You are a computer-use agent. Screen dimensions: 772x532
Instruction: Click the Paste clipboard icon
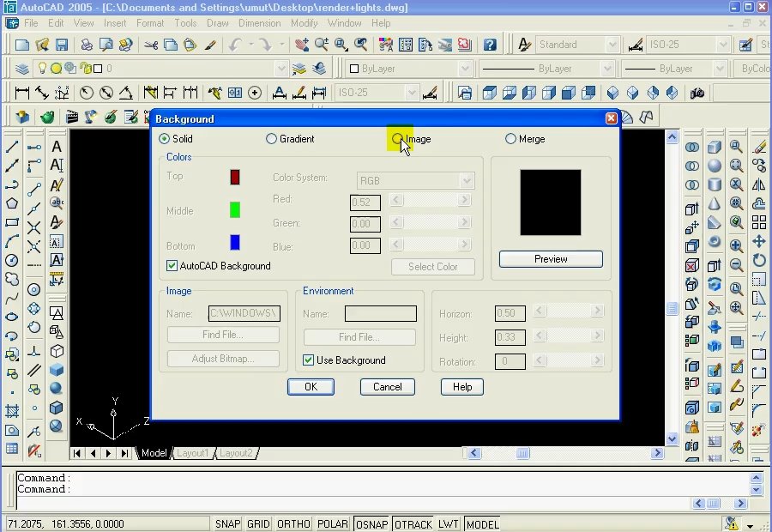(190, 45)
